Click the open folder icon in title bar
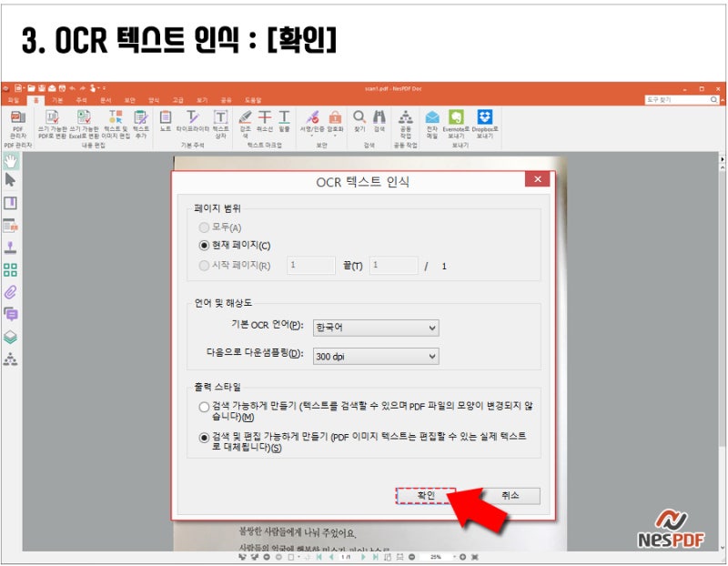The width and height of the screenshot is (728, 566). click(31, 88)
